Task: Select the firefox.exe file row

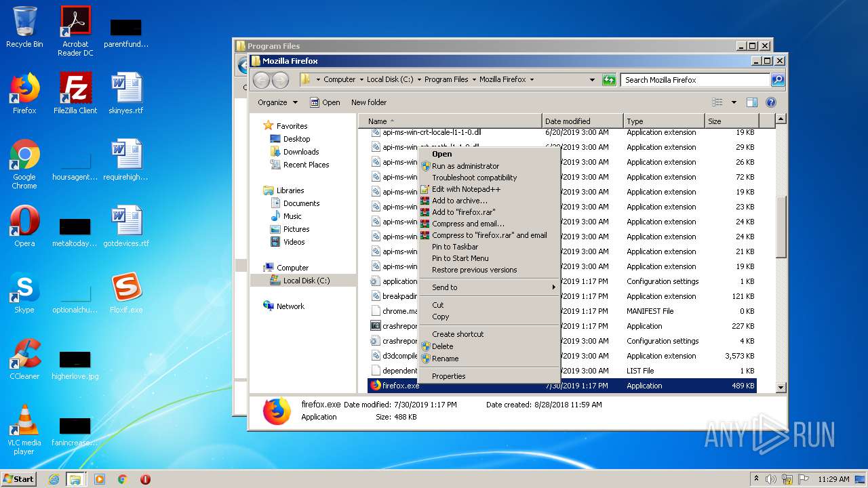Action: coord(561,386)
